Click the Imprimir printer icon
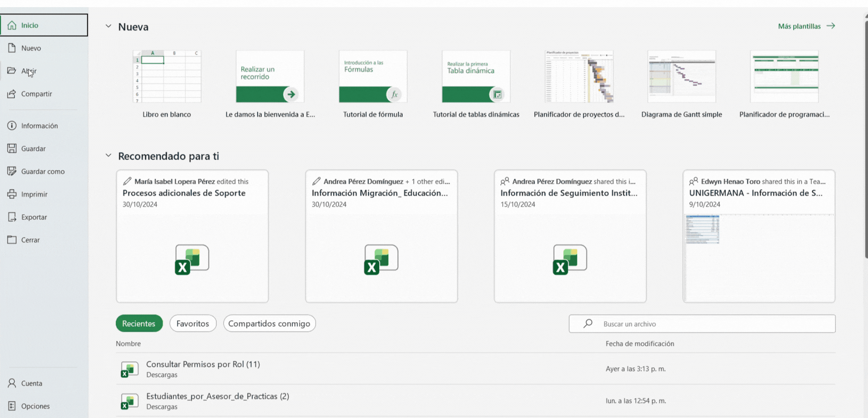This screenshot has width=868, height=418. [12, 194]
